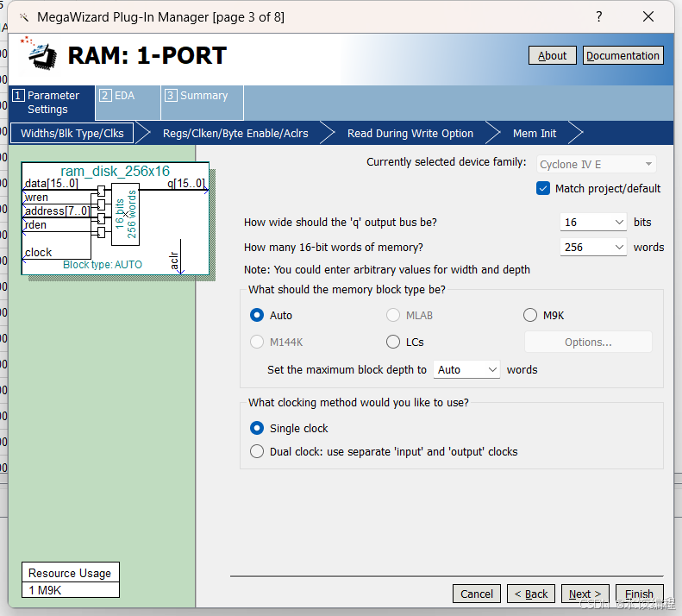The height and width of the screenshot is (616, 682).
Task: Go to Widths/Blk Type/Clks page
Action: [x=72, y=133]
